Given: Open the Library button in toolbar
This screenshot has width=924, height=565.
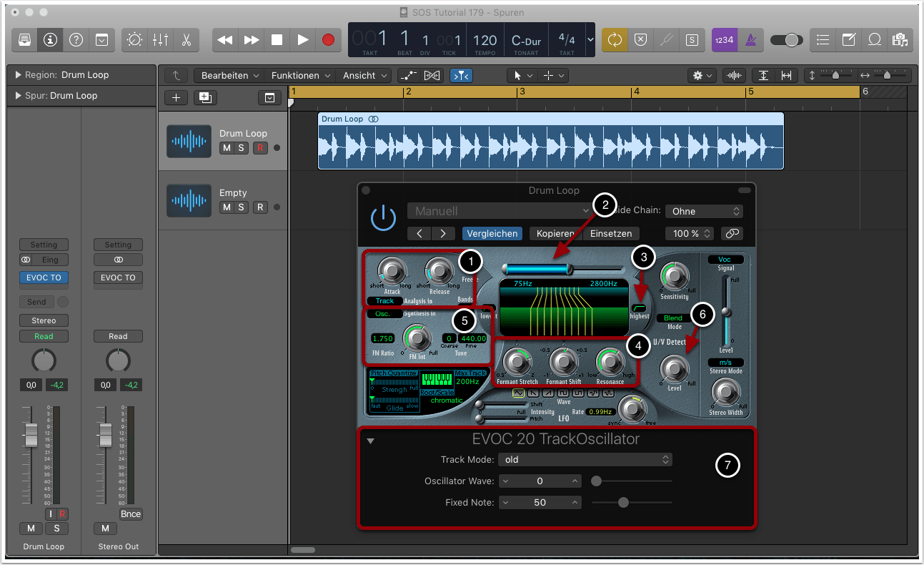Looking at the screenshot, I should pos(24,40).
